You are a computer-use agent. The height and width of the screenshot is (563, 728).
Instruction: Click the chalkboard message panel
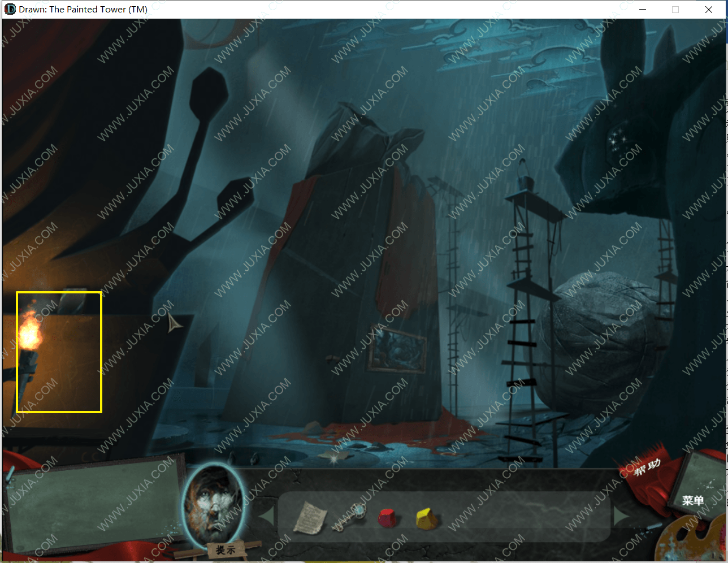tap(95, 504)
